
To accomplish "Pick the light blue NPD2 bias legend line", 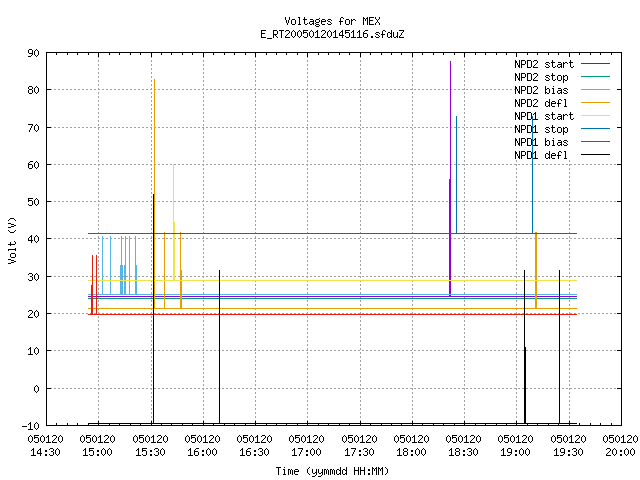I will pyautogui.click(x=596, y=90).
